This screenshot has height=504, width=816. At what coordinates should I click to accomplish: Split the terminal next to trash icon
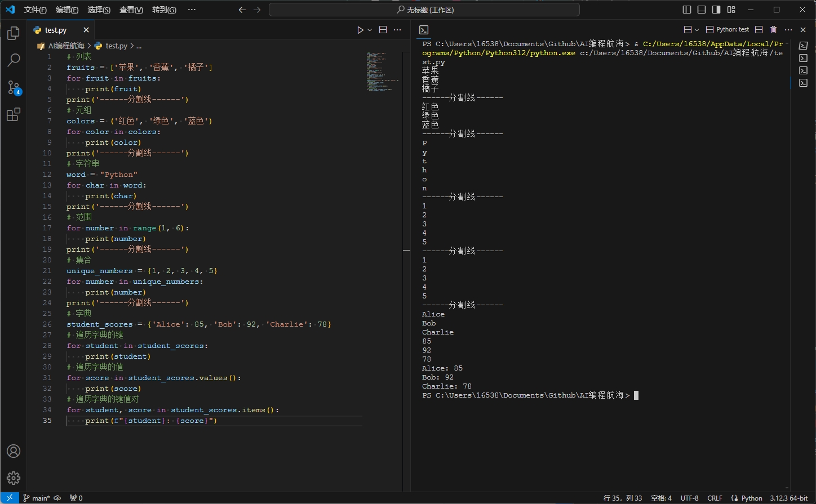759,30
